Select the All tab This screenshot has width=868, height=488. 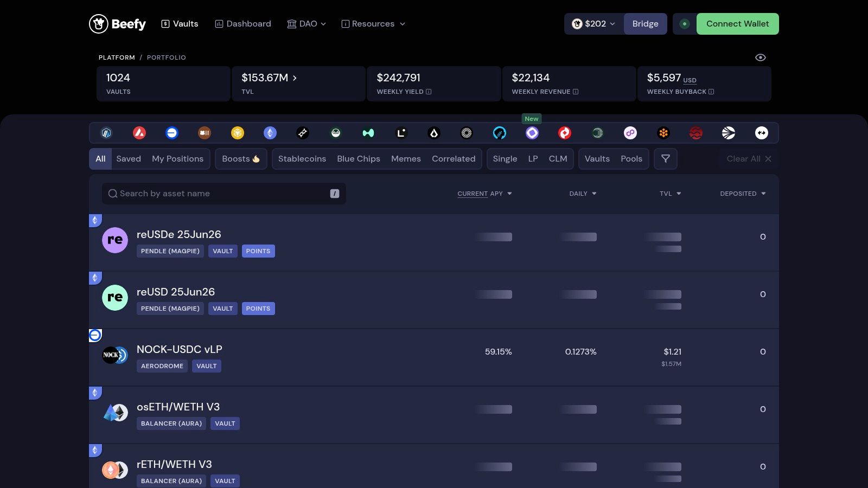(100, 159)
